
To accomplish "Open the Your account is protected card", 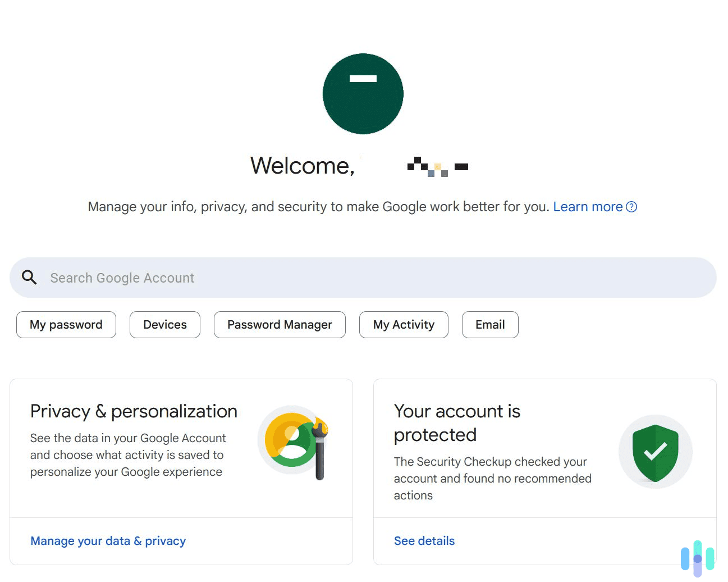I will coord(457,422).
